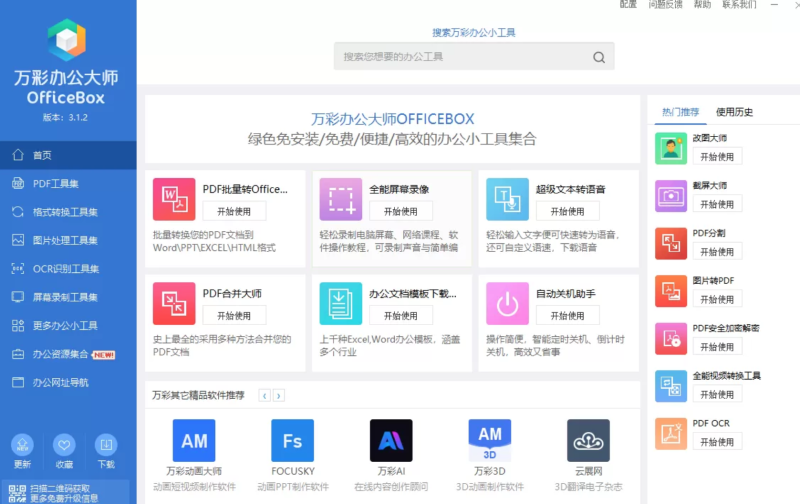This screenshot has height=504, width=800.
Task: Open 配置 in the top bar
Action: click(x=628, y=5)
